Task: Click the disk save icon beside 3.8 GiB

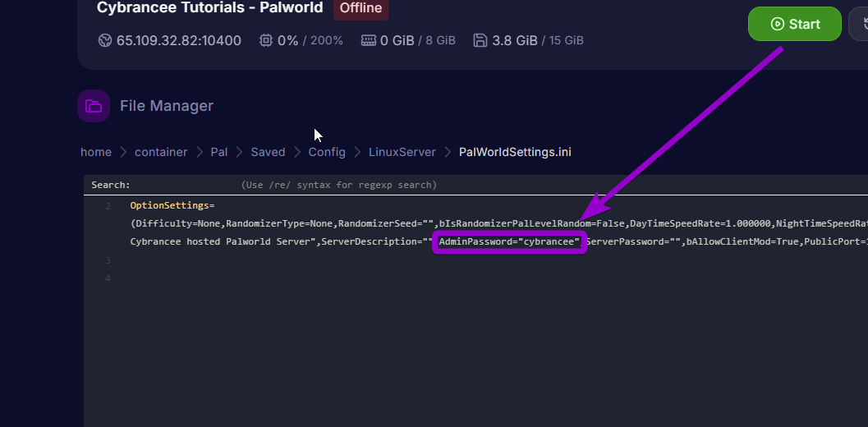Action: coord(480,40)
